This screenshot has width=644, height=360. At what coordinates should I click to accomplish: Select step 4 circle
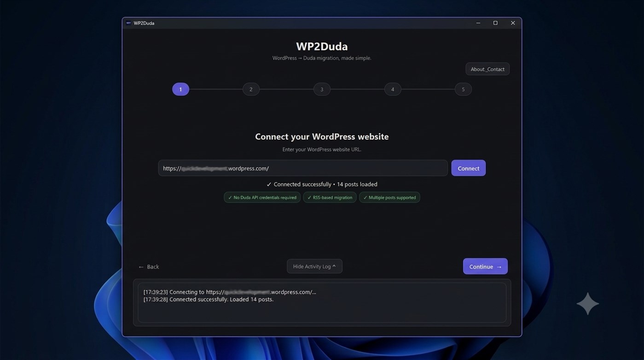click(x=393, y=89)
